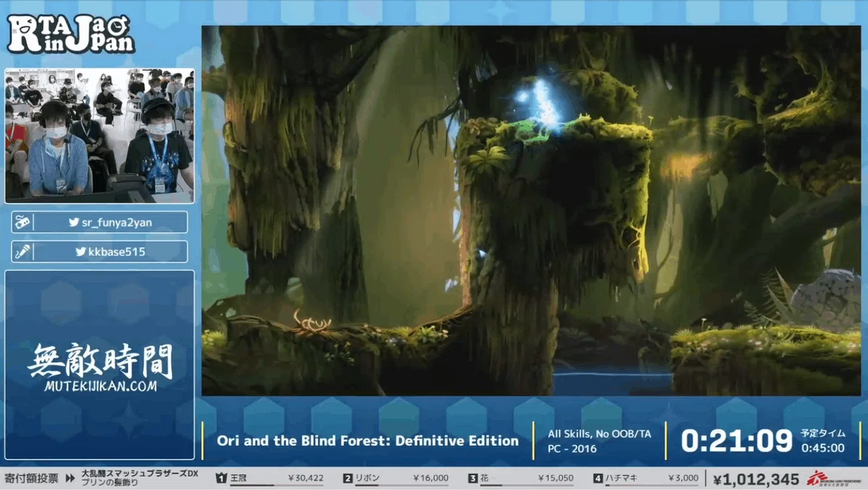Click the ¥30,422 amount
The image size is (868, 490).
tap(305, 478)
